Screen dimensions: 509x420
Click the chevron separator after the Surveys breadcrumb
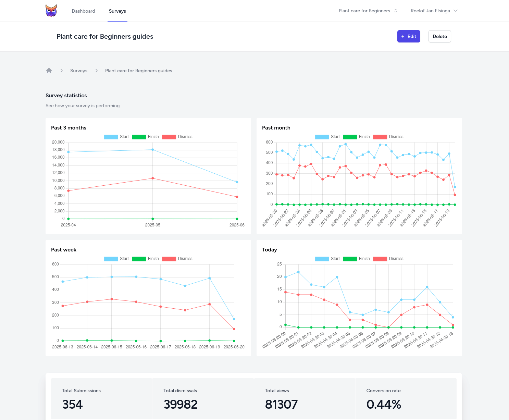coord(96,71)
